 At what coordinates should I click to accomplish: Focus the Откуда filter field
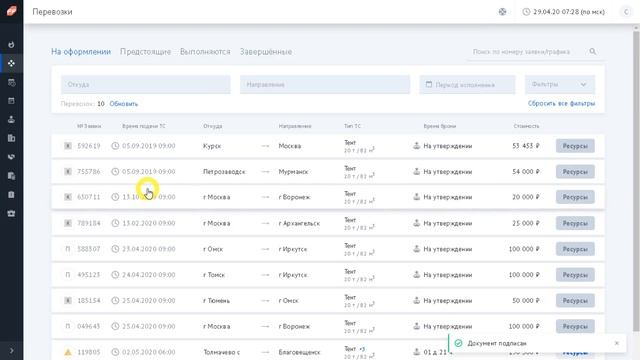click(x=146, y=84)
